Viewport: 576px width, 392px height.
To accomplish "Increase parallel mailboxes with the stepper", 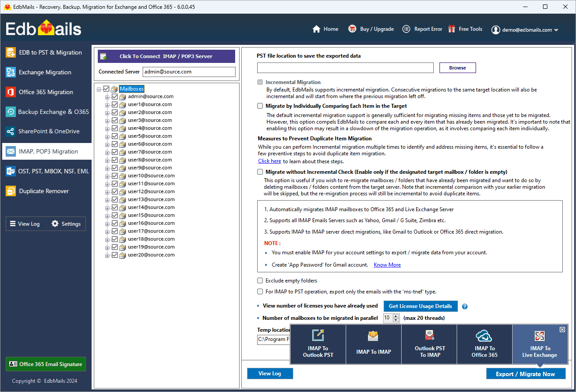I will tap(396, 315).
